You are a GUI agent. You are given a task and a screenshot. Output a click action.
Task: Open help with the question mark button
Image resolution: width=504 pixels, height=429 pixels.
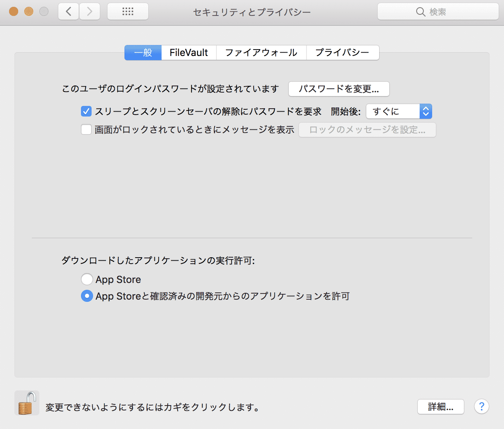point(481,407)
